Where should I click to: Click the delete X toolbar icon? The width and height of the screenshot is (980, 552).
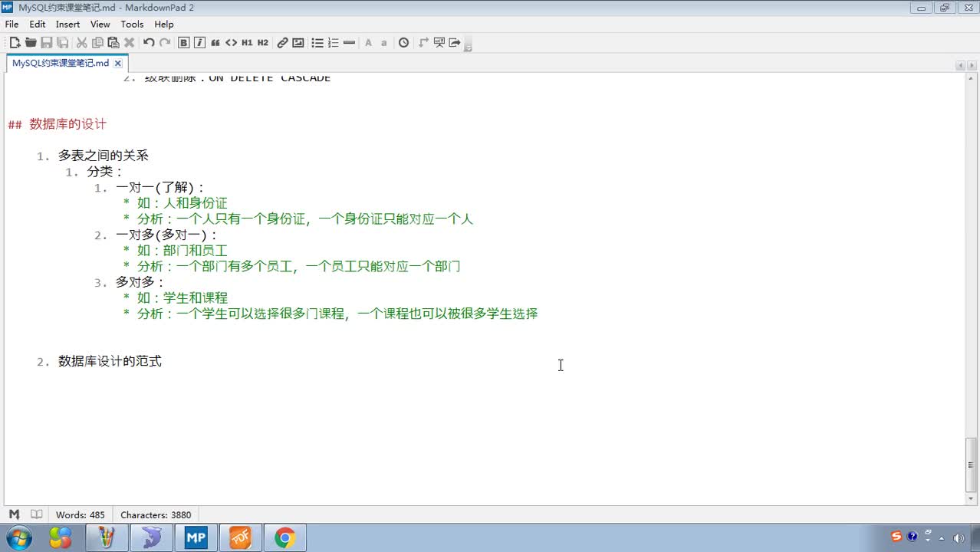coord(130,43)
